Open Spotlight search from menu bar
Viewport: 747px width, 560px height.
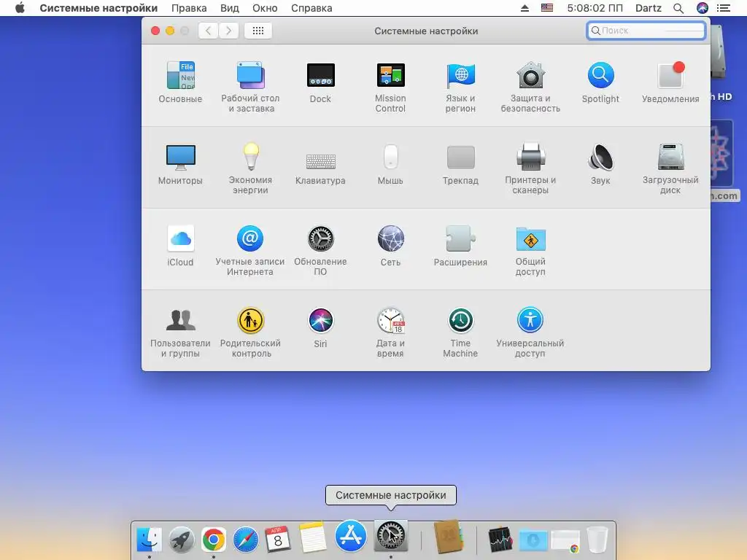tap(678, 8)
